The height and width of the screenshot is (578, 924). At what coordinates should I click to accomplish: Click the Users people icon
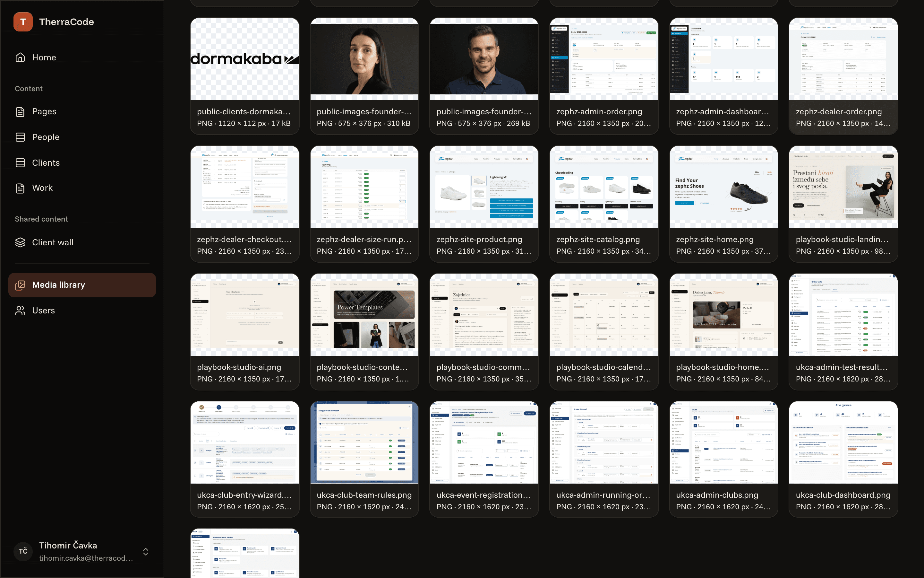[x=20, y=311]
